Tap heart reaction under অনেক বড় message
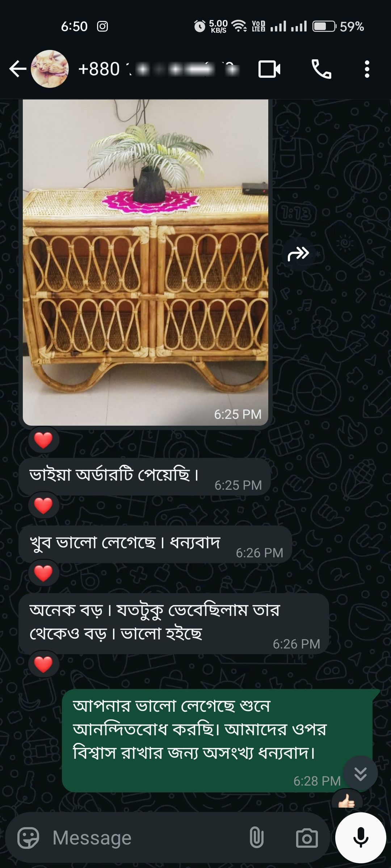 pyautogui.click(x=43, y=664)
